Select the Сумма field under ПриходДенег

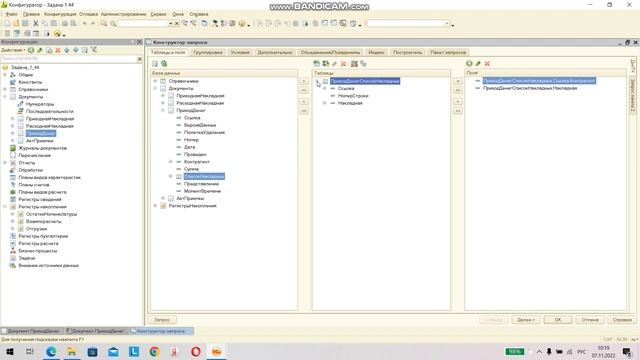click(x=191, y=169)
